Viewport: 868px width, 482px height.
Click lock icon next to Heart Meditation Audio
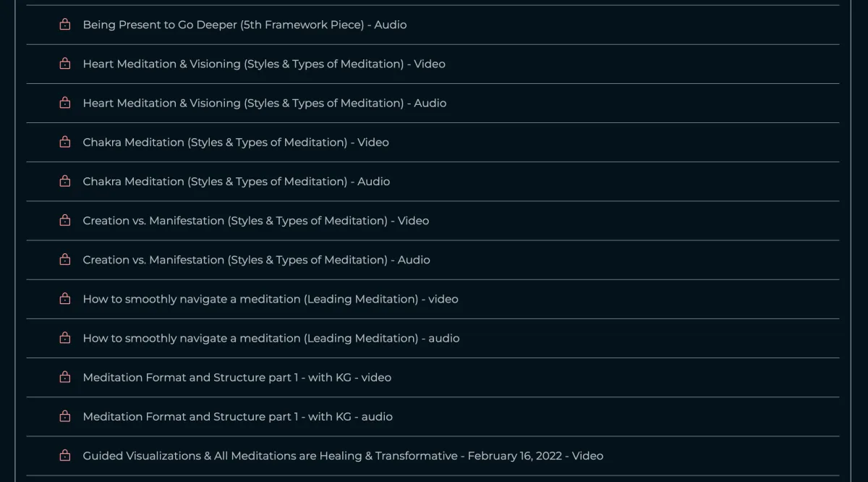pyautogui.click(x=65, y=103)
